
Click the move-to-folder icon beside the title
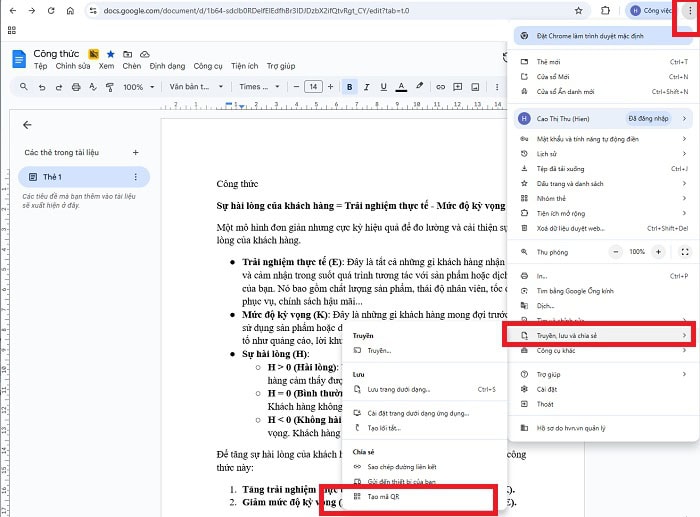pyautogui.click(x=128, y=54)
